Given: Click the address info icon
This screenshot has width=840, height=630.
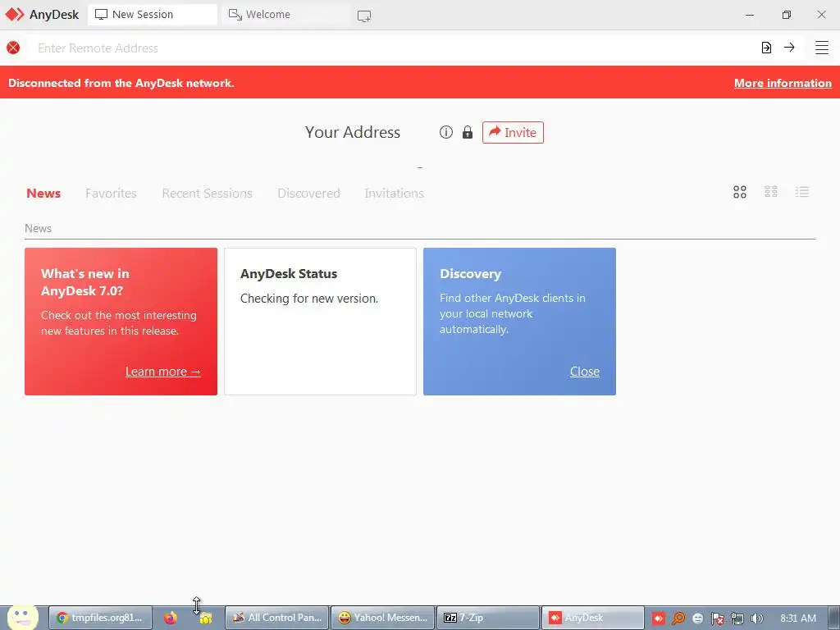Looking at the screenshot, I should tap(445, 132).
